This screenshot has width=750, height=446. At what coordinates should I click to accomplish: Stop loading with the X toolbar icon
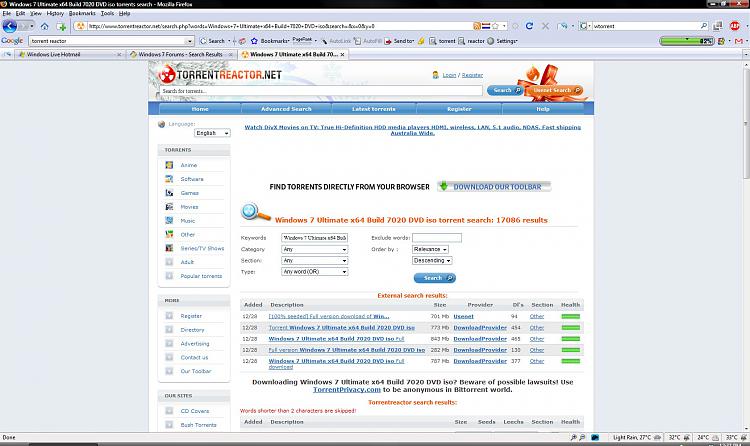click(545, 26)
